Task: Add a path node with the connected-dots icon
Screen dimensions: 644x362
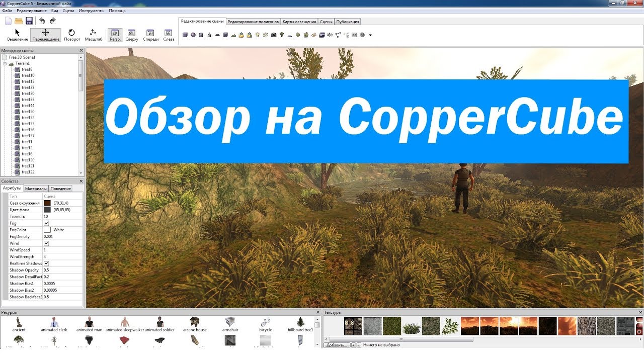Action: [x=338, y=35]
